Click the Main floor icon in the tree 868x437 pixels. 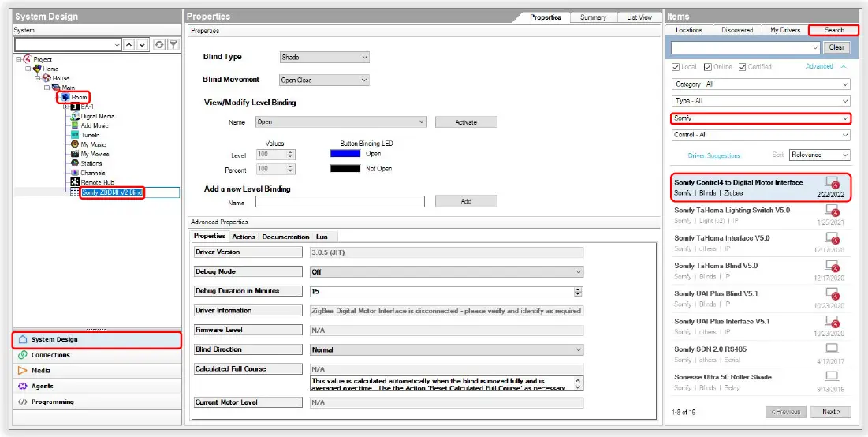pyautogui.click(x=56, y=88)
